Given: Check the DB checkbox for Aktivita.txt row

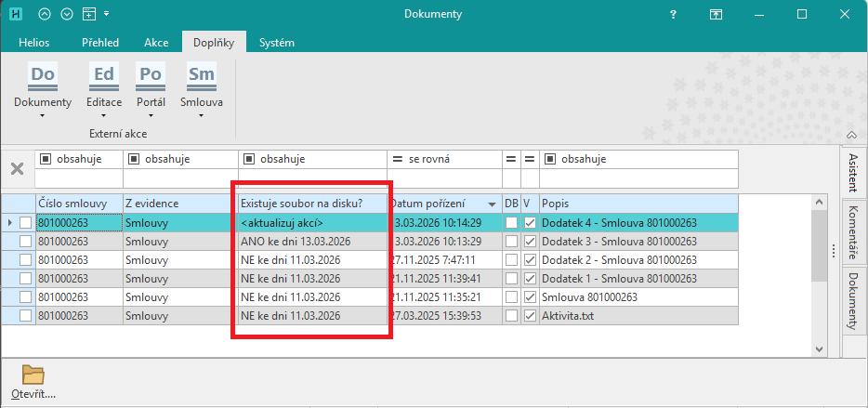Looking at the screenshot, I should [x=511, y=316].
